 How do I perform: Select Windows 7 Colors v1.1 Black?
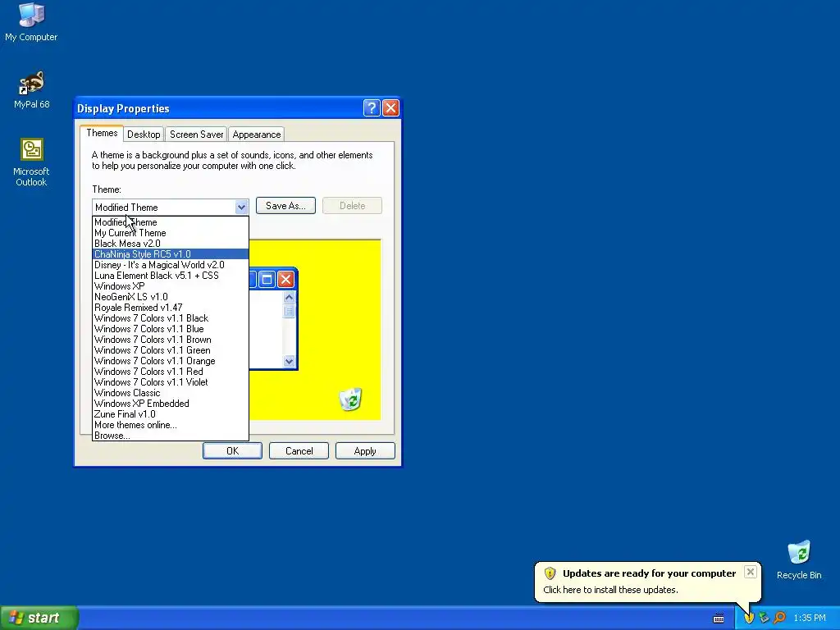171,318
